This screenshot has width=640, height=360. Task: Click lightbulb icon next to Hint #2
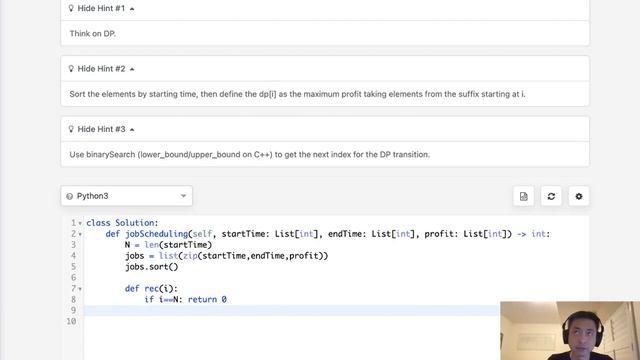coord(71,69)
